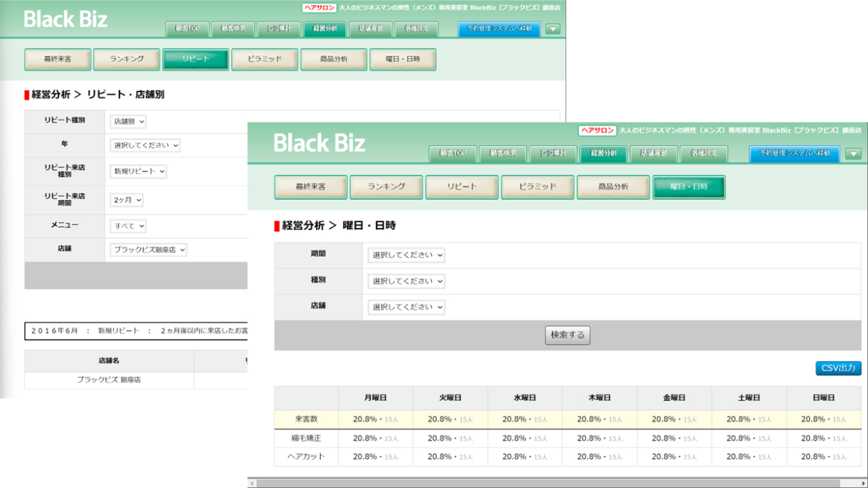Open the header arrow menu in the front window
Image resolution: width=868 pixels, height=488 pixels.
pyautogui.click(x=853, y=154)
